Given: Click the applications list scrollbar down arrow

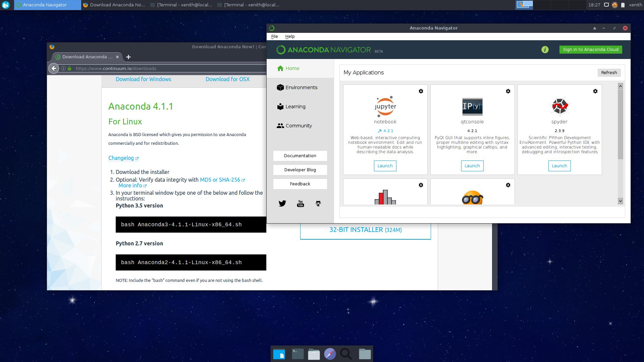Looking at the screenshot, I should pos(620,201).
